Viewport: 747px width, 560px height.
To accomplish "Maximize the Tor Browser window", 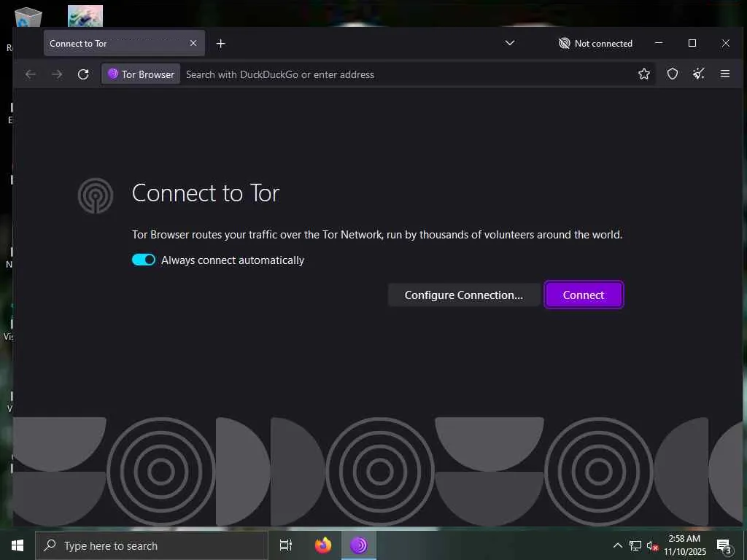I will click(x=692, y=43).
